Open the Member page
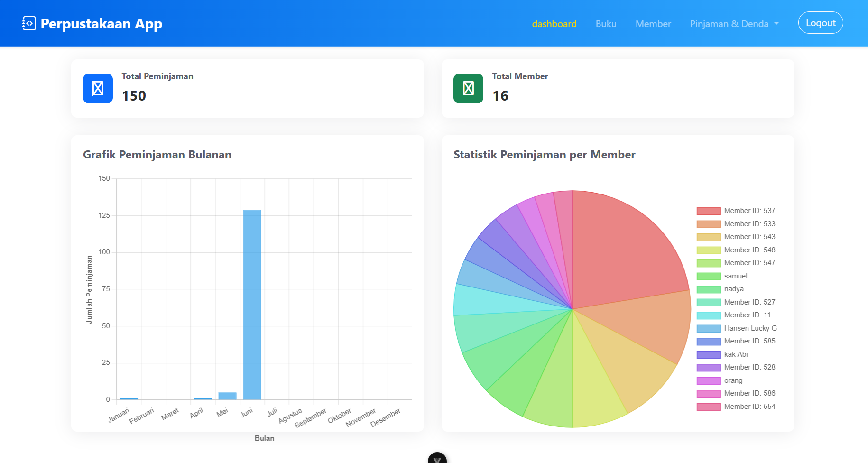Screen dimensions: 868x463 653,24
